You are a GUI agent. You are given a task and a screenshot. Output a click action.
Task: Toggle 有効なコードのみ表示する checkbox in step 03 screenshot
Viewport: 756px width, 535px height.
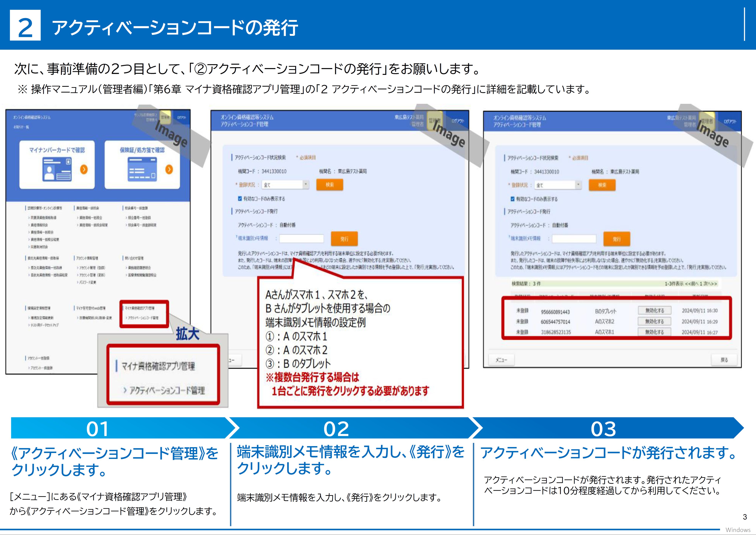click(x=512, y=199)
